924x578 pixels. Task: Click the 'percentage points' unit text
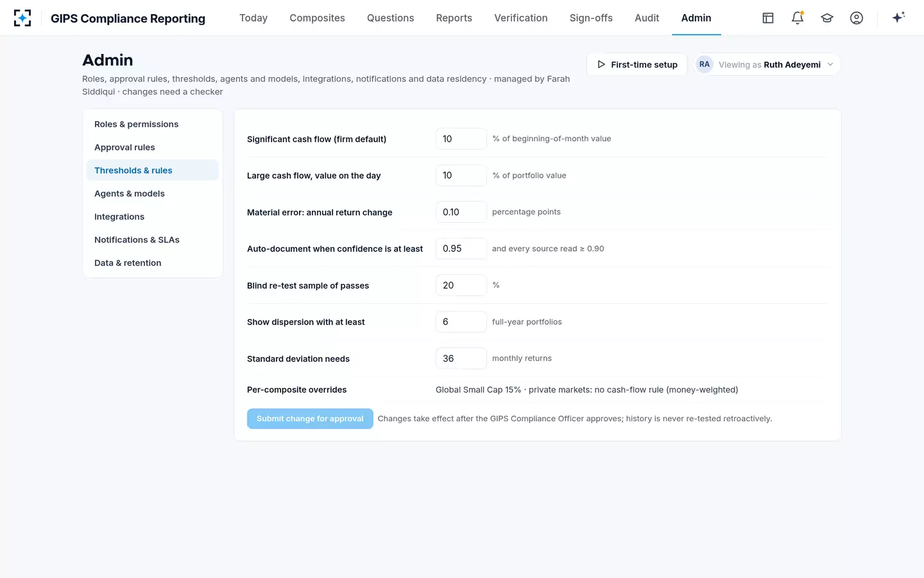526,212
